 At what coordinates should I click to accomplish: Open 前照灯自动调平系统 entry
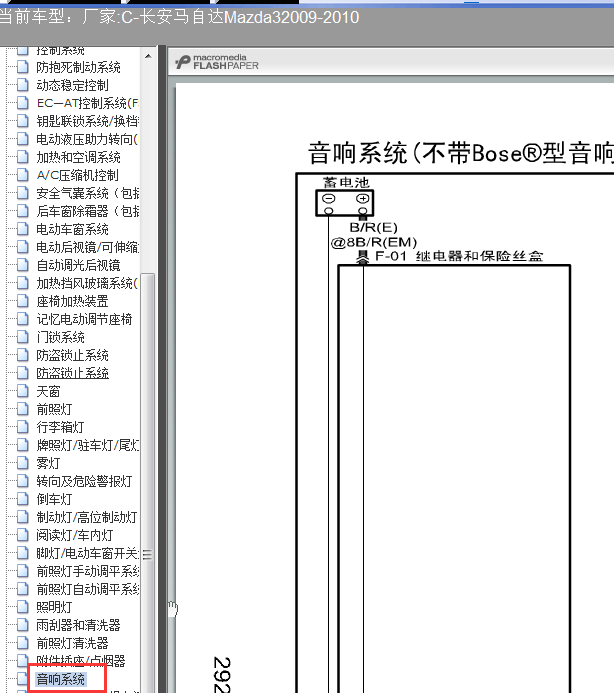(88, 589)
